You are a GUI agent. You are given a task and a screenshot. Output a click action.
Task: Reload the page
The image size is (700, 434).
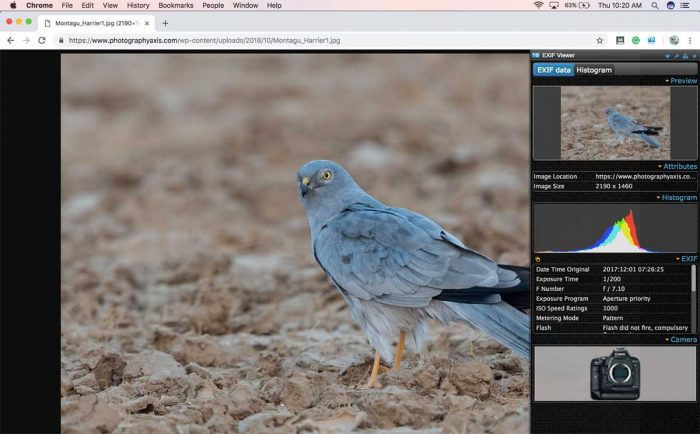(x=41, y=40)
